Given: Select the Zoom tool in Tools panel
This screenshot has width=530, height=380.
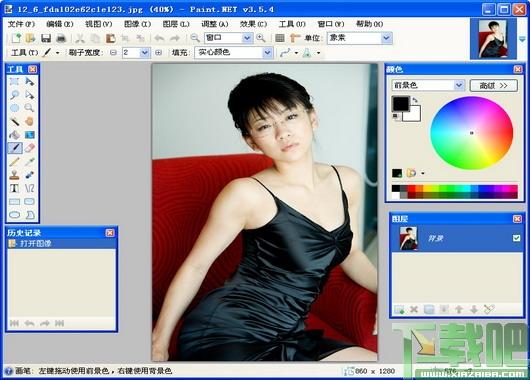Looking at the screenshot, I should pyautogui.click(x=30, y=108).
